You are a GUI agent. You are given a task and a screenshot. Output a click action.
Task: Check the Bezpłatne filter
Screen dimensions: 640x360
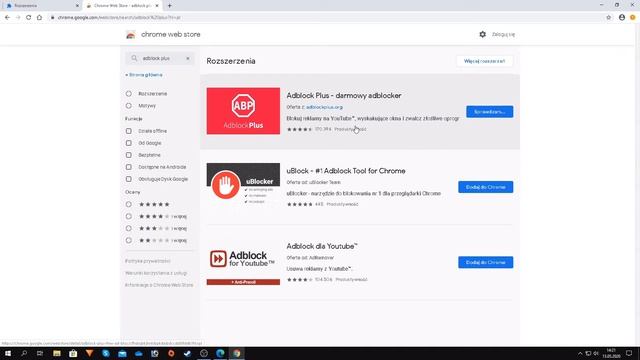[x=129, y=155]
